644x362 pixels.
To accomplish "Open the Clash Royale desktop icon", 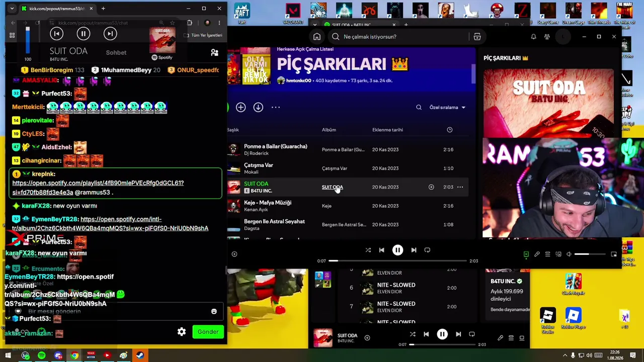I will 573,284.
